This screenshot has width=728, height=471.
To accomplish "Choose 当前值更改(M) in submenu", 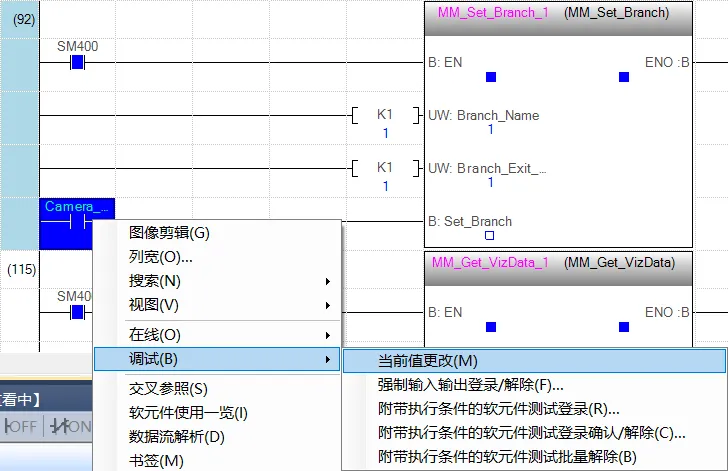I will pyautogui.click(x=534, y=361).
